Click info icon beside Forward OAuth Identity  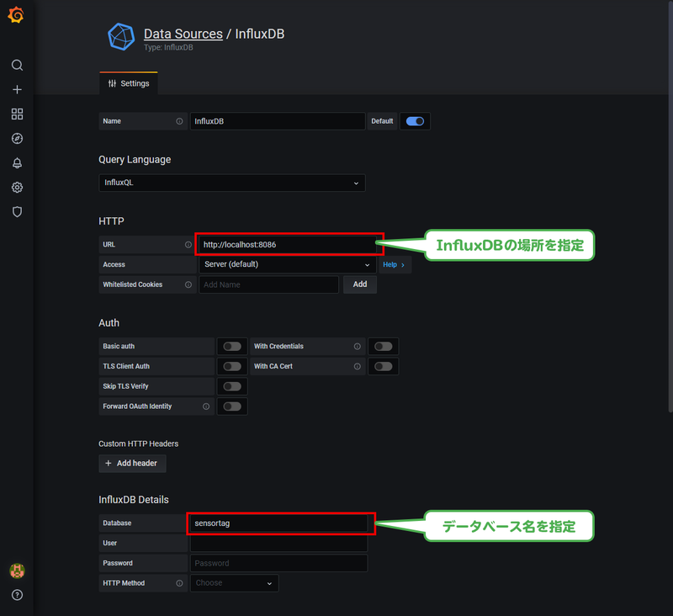[x=206, y=406]
